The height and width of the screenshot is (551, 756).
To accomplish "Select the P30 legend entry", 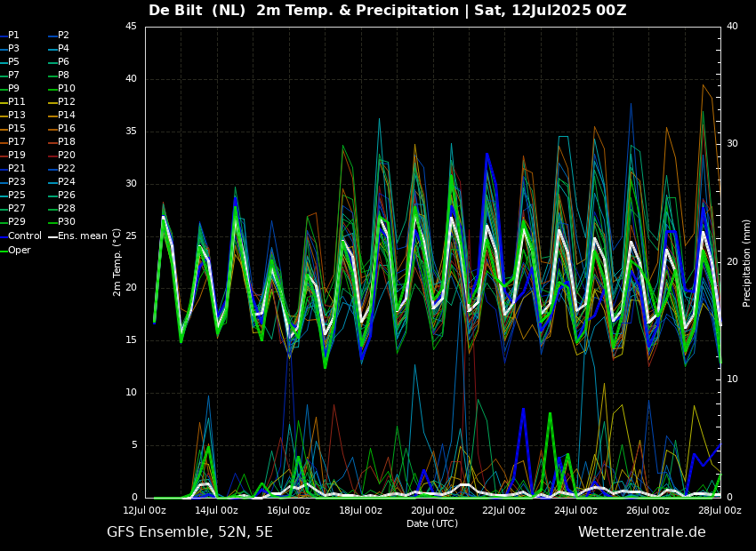I will [x=66, y=222].
